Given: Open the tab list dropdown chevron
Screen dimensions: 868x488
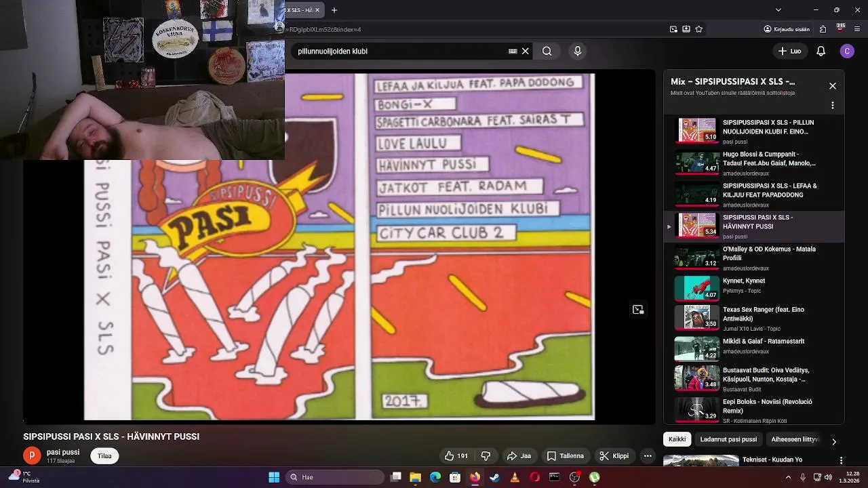Looking at the screenshot, I should (778, 10).
